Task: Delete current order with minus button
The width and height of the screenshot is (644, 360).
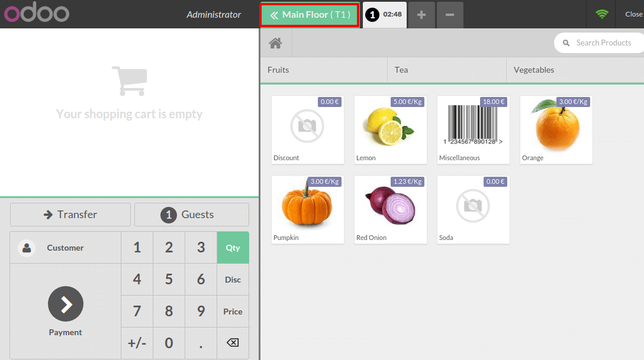Action: click(450, 15)
